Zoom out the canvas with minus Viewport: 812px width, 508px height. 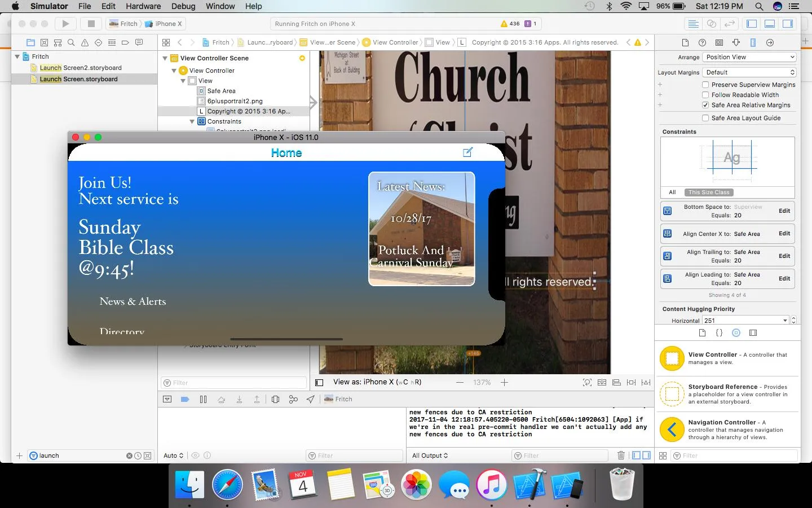pos(460,382)
